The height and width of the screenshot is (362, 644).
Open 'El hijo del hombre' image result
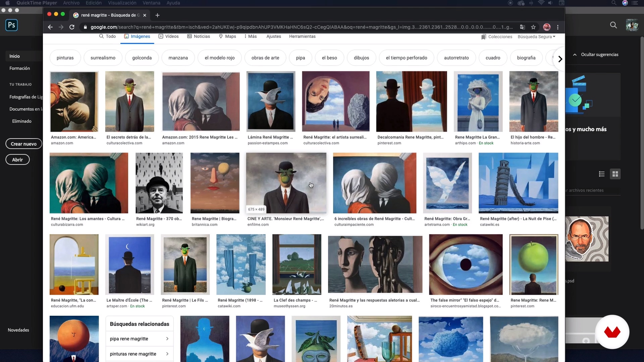pyautogui.click(x=534, y=102)
